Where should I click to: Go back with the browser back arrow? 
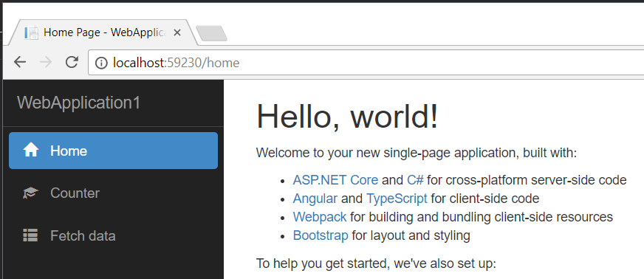pyautogui.click(x=20, y=62)
